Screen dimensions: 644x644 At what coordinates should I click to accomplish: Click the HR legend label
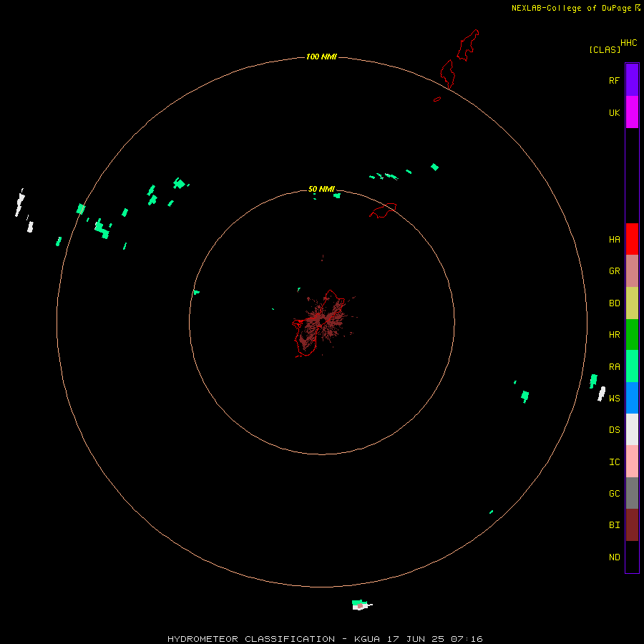click(x=614, y=335)
